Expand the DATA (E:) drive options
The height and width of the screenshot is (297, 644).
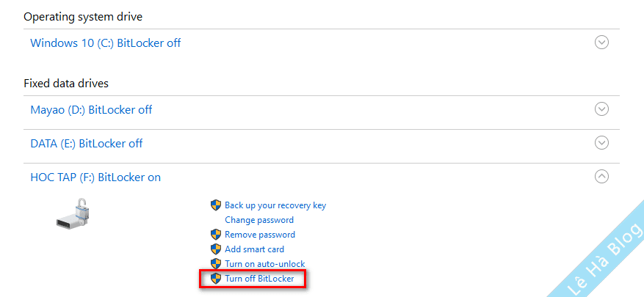[x=601, y=143]
